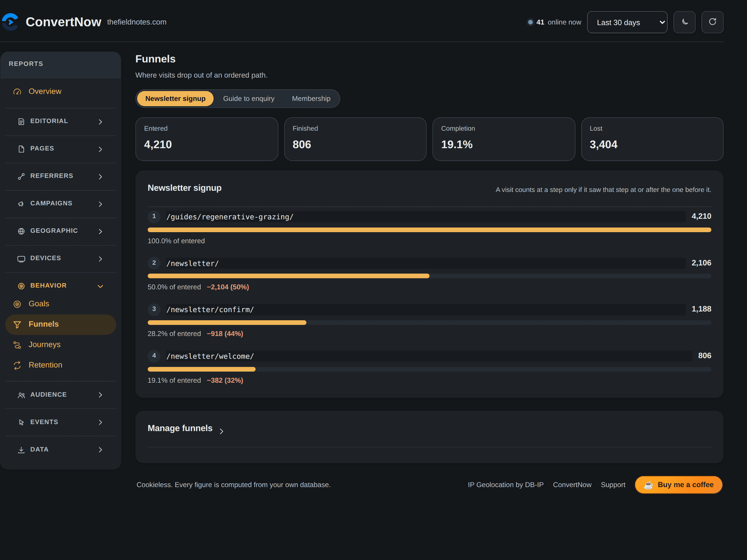747x560 pixels.
Task: Click the Retention cycle icon
Action: 17,366
